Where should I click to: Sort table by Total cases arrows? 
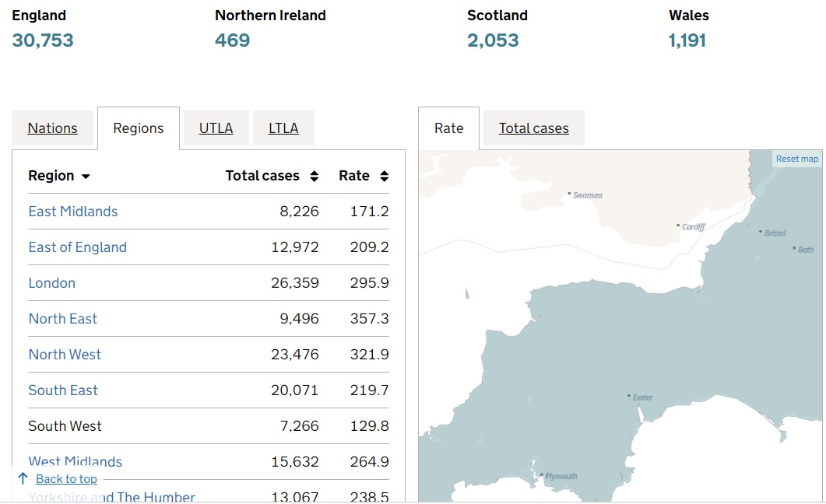tap(314, 177)
